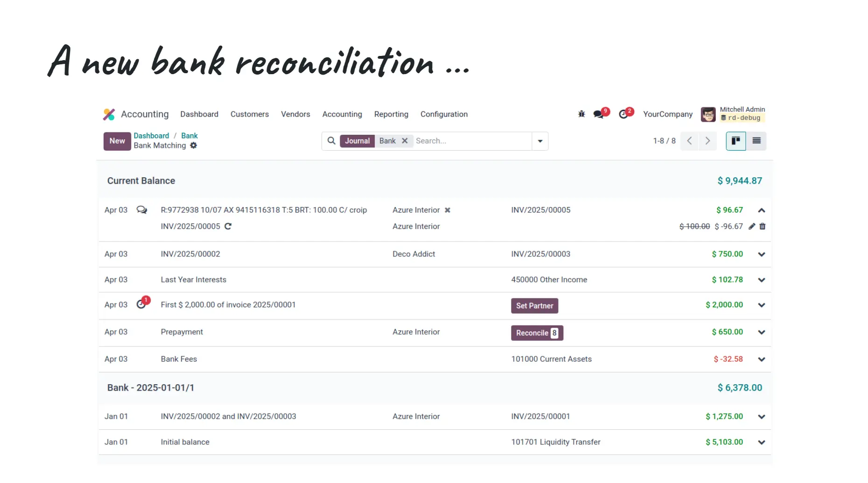
Task: Select the kanban view layout
Action: tap(735, 141)
